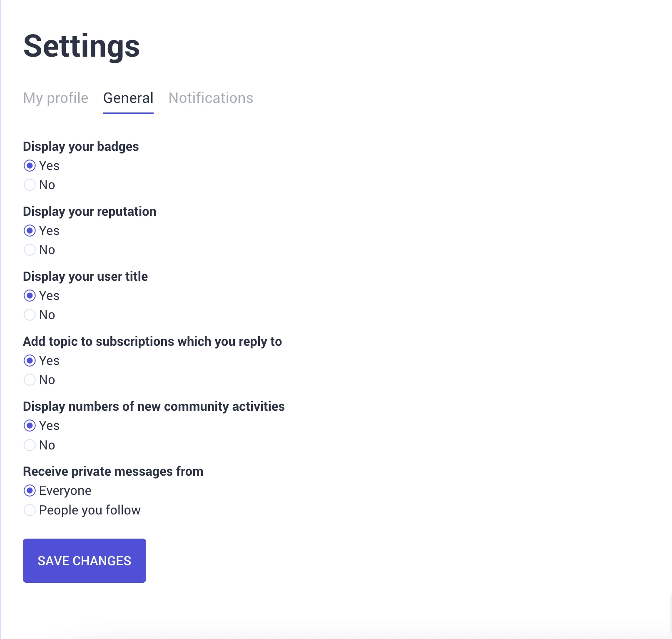Enable Yes for Display your user title
Viewport: 672px width, 639px height.
[30, 296]
